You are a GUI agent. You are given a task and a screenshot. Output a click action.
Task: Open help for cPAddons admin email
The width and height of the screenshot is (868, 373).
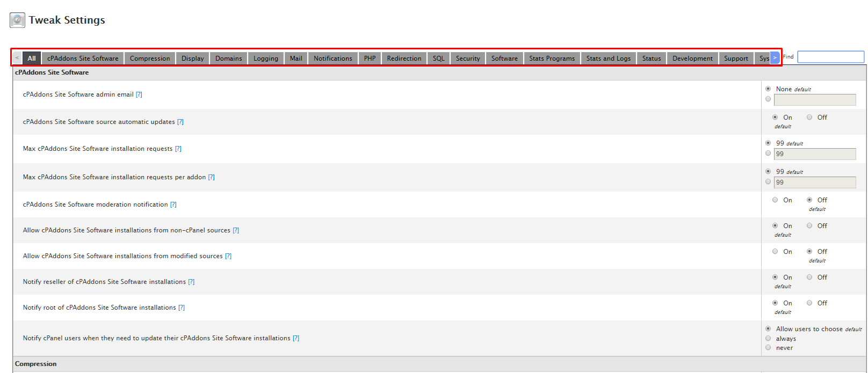coord(139,94)
